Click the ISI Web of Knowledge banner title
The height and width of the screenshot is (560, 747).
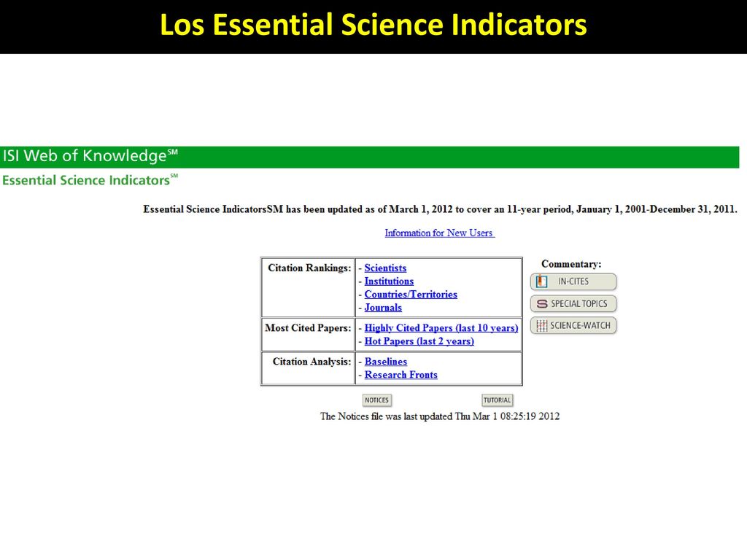[x=90, y=156]
